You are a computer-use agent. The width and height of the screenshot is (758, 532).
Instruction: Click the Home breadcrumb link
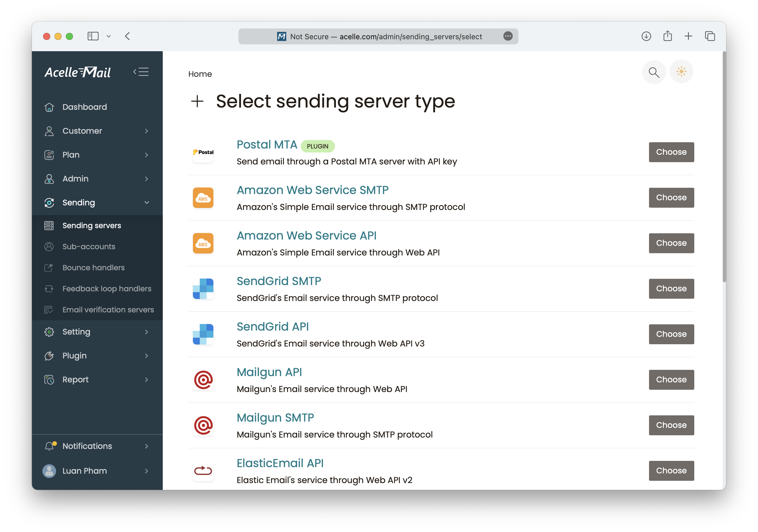(x=200, y=74)
